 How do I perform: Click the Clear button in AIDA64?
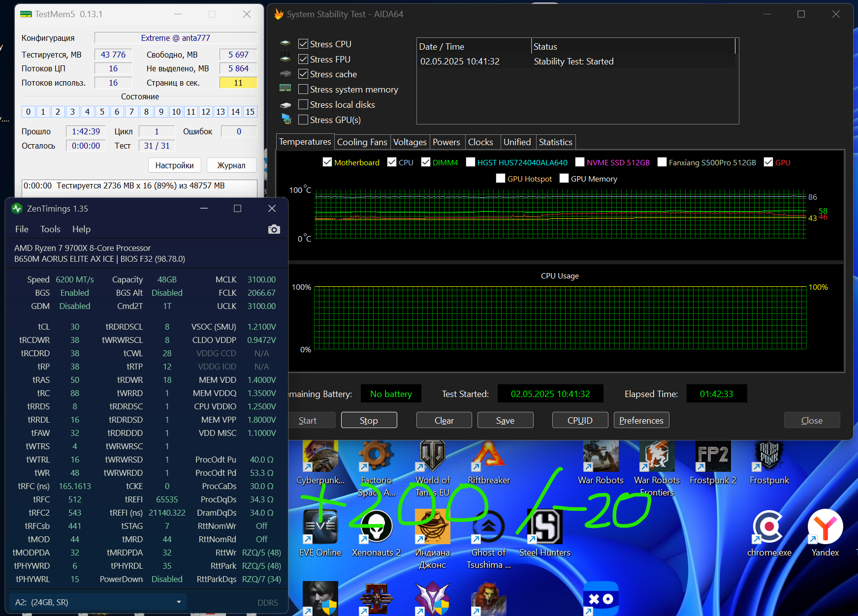pyautogui.click(x=444, y=420)
